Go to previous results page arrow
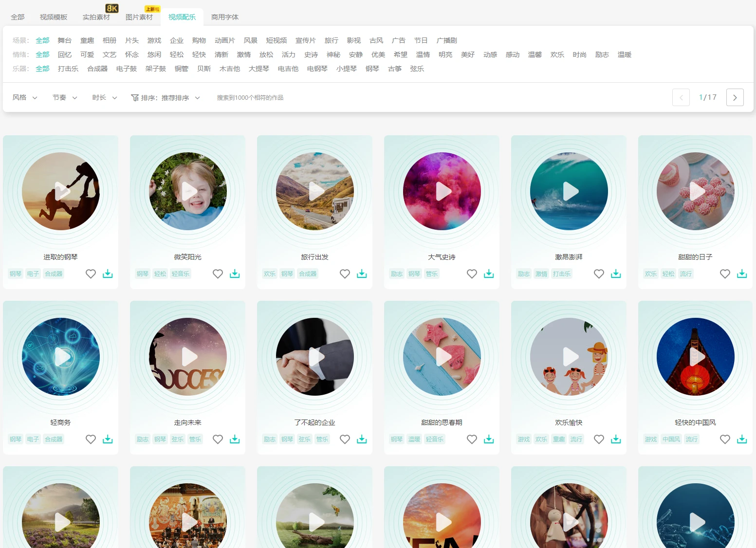The height and width of the screenshot is (548, 756). 681,97
